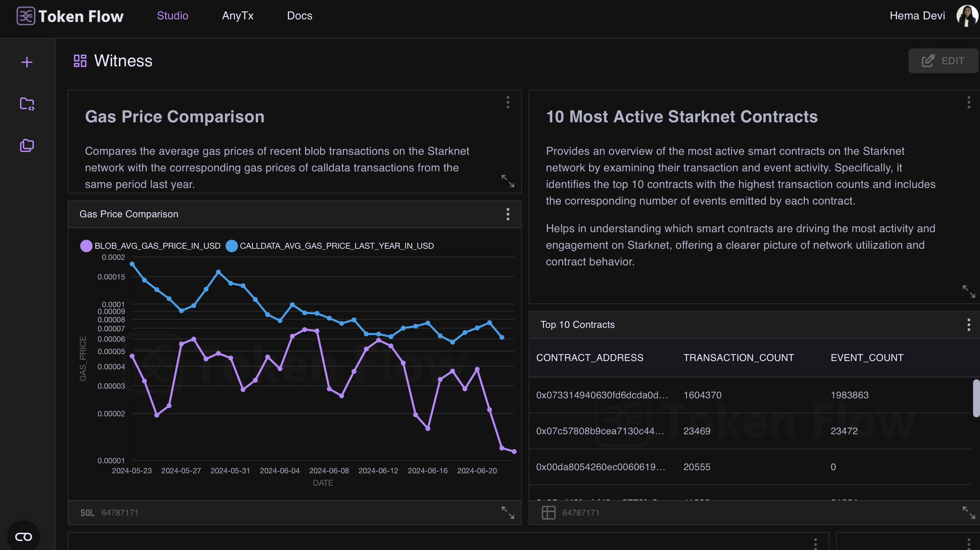
Task: Click query ID 64787171 under the contracts table
Action: coord(581,513)
